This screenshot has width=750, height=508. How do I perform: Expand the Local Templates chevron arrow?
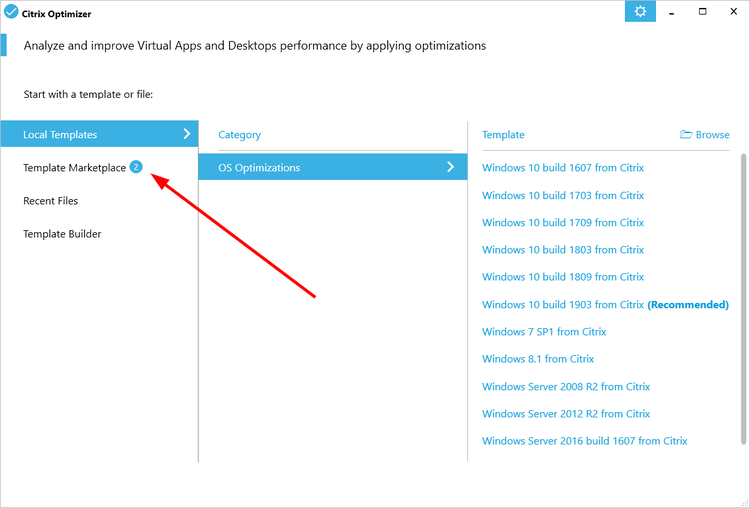click(x=187, y=134)
